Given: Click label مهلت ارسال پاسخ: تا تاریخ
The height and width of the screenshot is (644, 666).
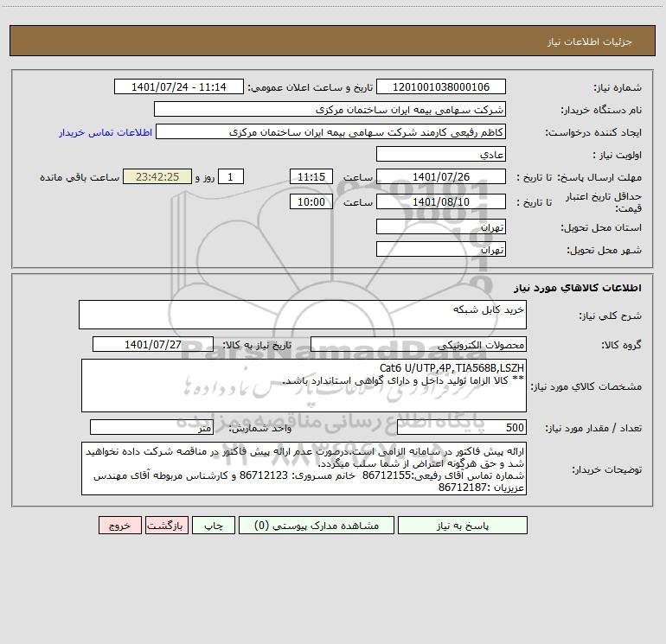Looking at the screenshot, I should pyautogui.click(x=580, y=178).
